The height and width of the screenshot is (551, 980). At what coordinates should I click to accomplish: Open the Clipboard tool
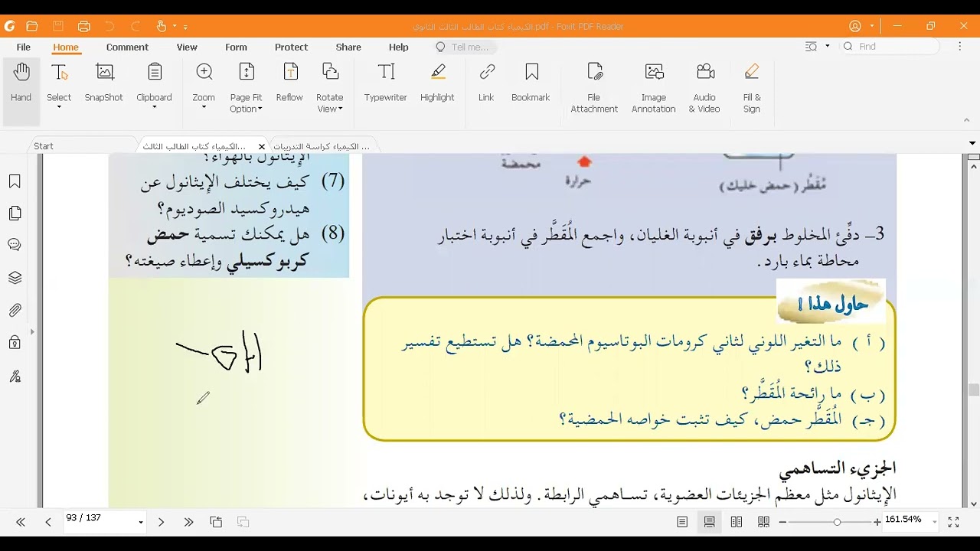coord(154,84)
